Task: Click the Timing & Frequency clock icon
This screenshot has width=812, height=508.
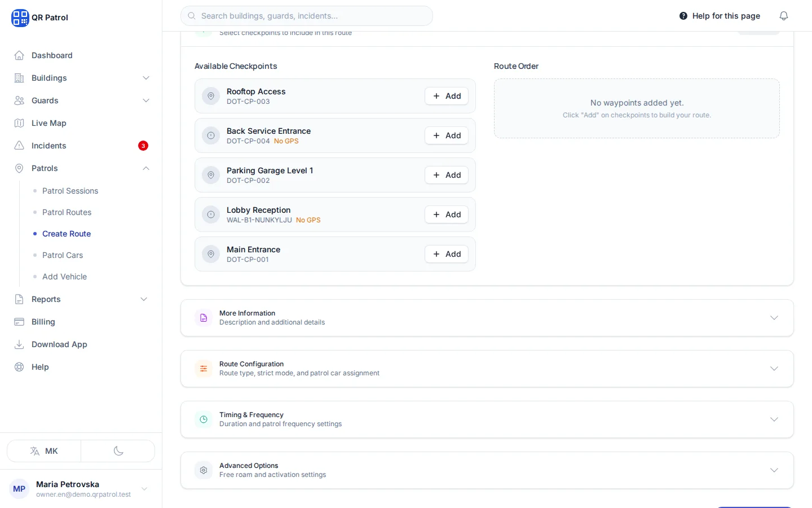Action: point(204,419)
